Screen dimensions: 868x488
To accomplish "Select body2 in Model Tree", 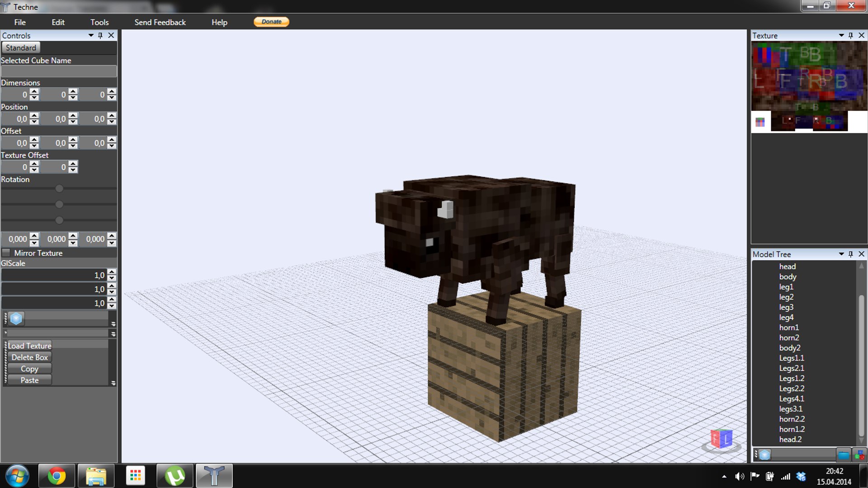I will pyautogui.click(x=790, y=348).
